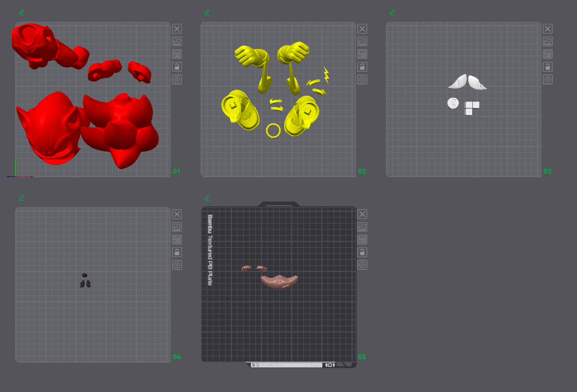Toggle the lock on plate 04
This screenshot has width=577, height=392.
pos(177,252)
